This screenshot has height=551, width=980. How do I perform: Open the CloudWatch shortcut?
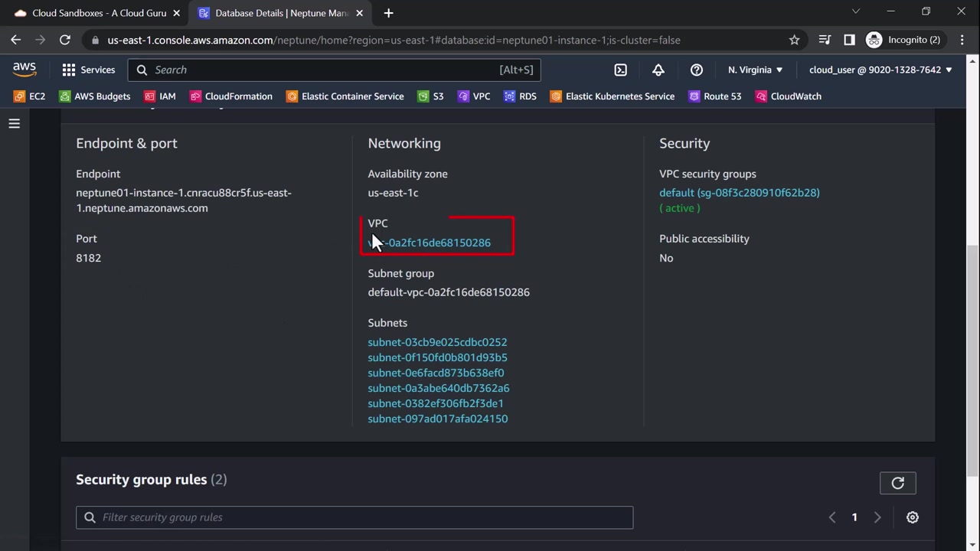coord(789,96)
